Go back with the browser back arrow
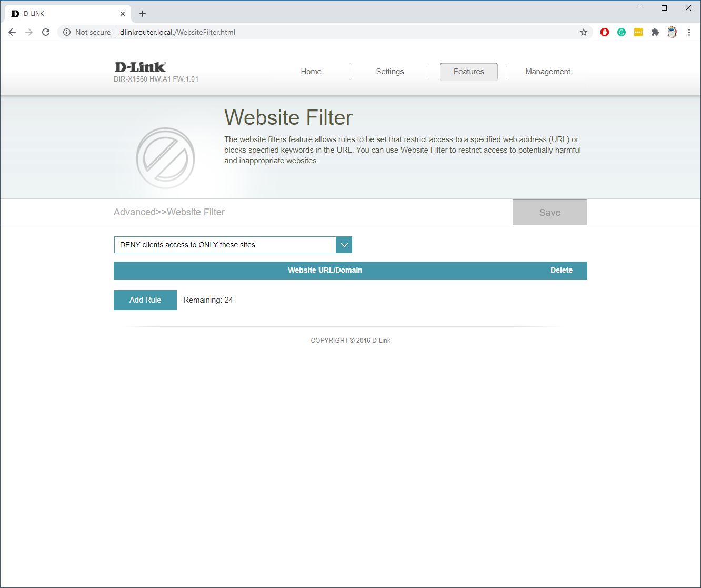The width and height of the screenshot is (701, 588). [12, 32]
